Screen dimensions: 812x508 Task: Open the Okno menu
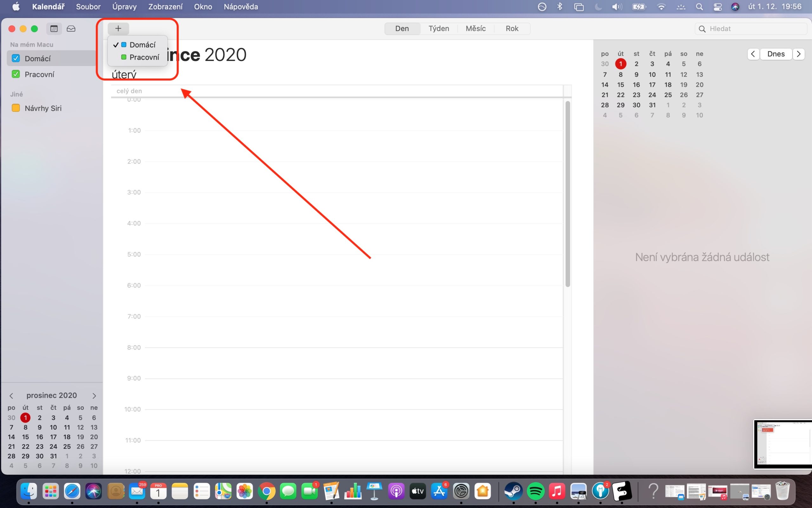(x=203, y=7)
